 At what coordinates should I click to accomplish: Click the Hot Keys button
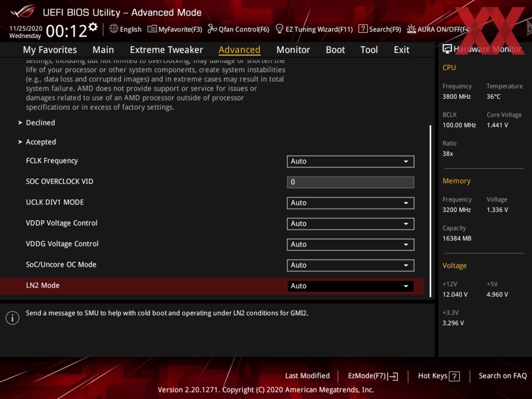(439, 376)
